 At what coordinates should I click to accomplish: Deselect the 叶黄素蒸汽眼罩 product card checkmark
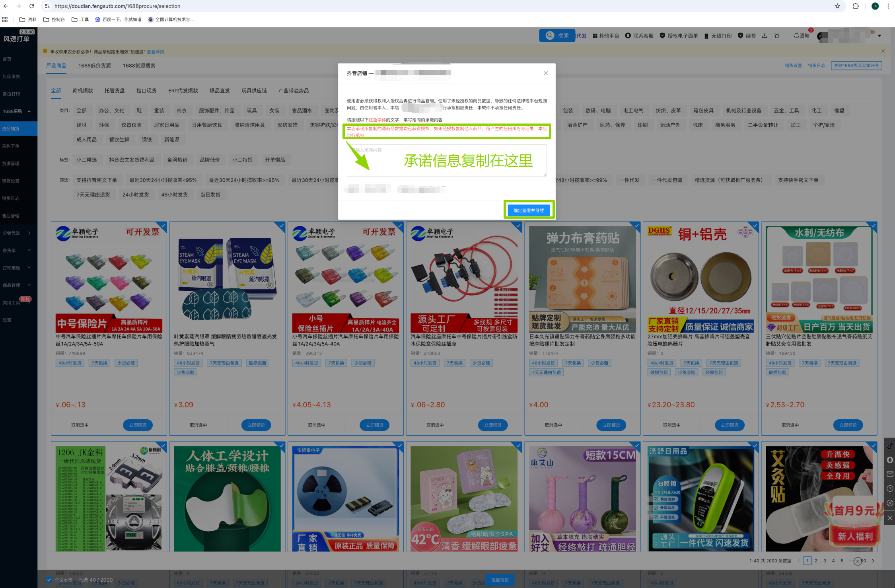coord(281,226)
